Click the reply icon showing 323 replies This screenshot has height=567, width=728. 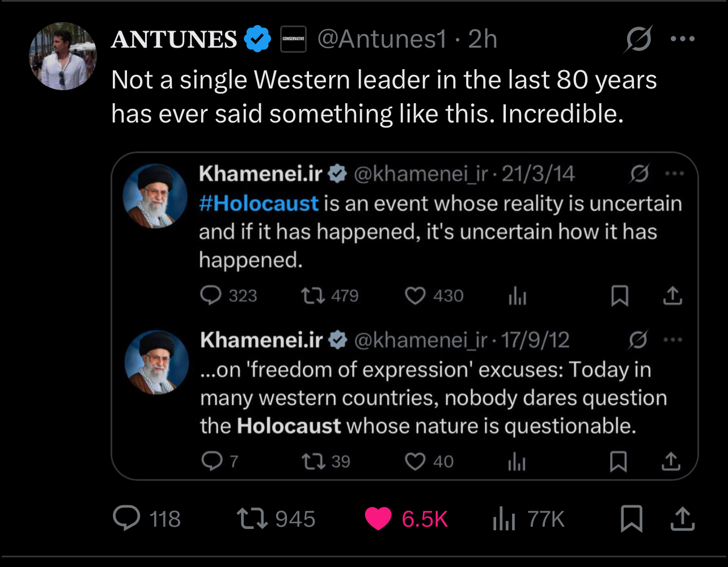pyautogui.click(x=211, y=295)
